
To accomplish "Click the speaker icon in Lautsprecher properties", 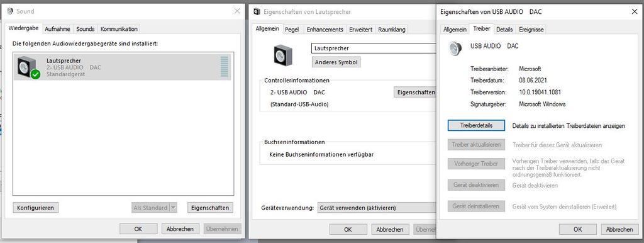I will pos(282,56).
